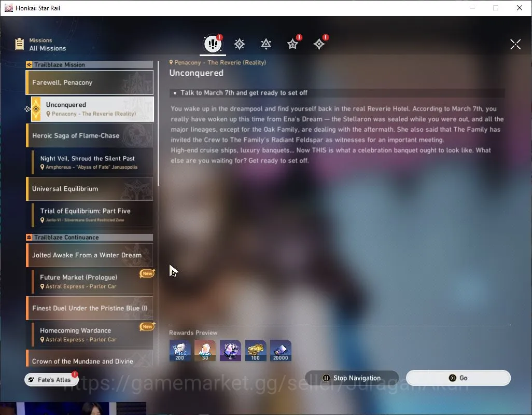
Task: Click the Talk to March 7th objective line
Action: [337, 93]
